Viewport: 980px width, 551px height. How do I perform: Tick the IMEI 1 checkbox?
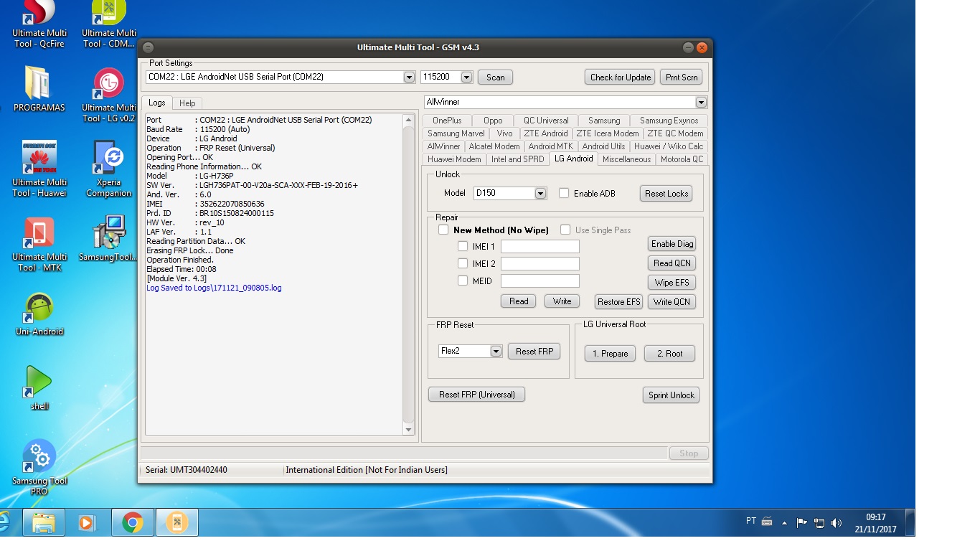pos(463,246)
